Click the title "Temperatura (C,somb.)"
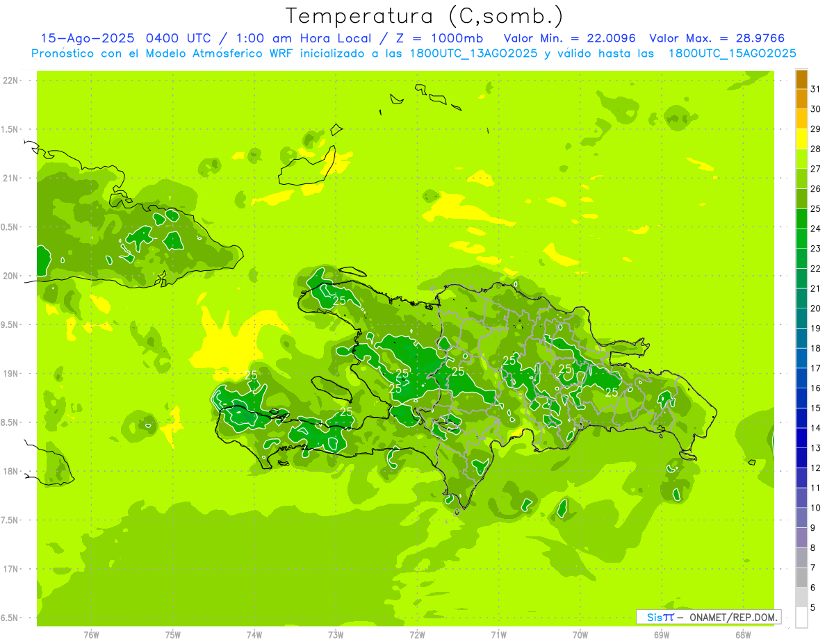 coord(425,17)
